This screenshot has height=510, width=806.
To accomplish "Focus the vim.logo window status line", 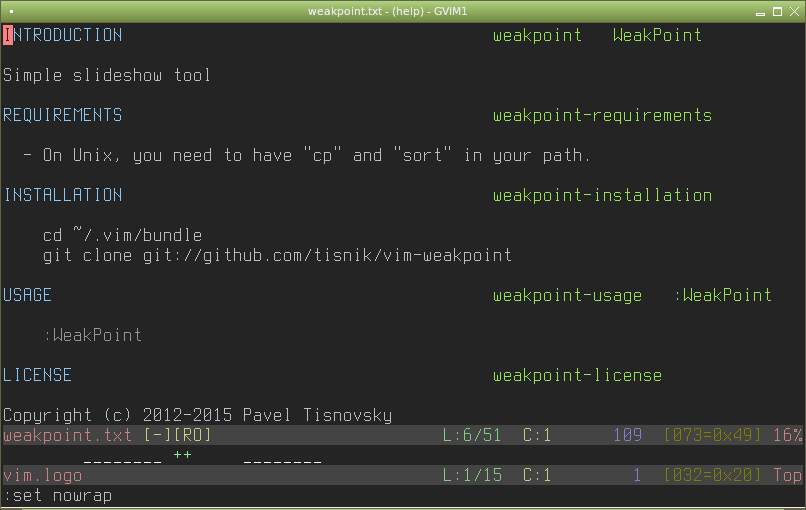I will (42, 476).
